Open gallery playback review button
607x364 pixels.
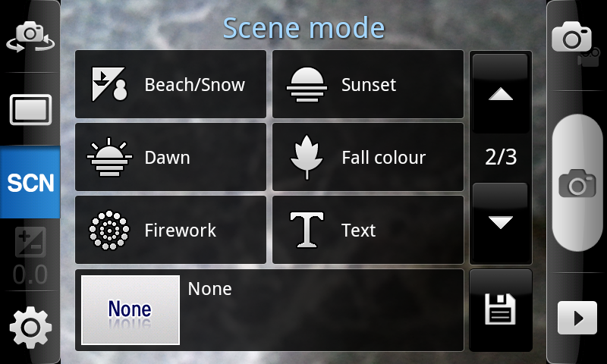click(577, 318)
